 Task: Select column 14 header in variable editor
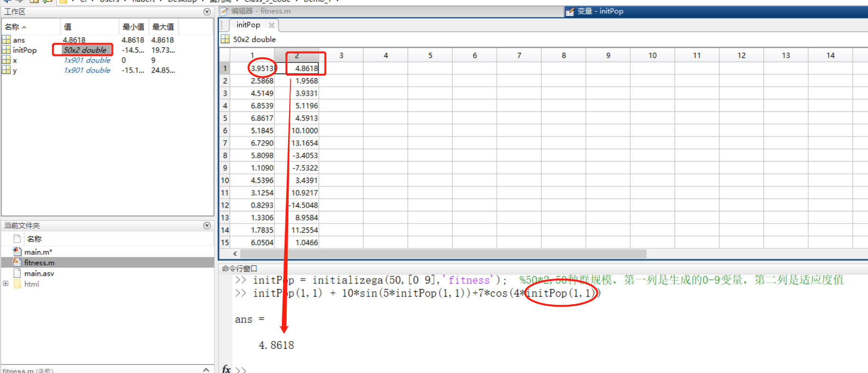(831, 55)
